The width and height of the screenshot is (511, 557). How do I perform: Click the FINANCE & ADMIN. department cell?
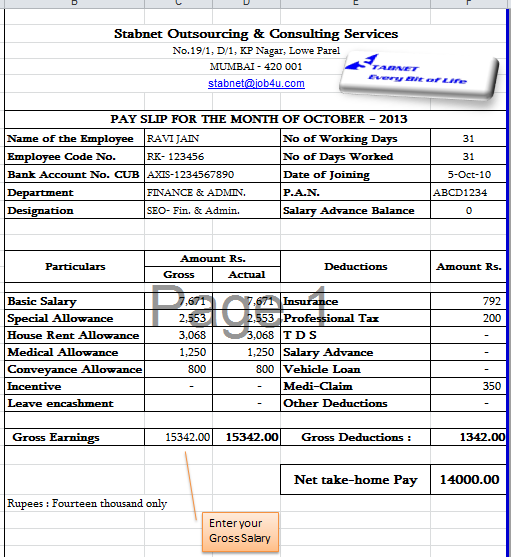(x=212, y=193)
